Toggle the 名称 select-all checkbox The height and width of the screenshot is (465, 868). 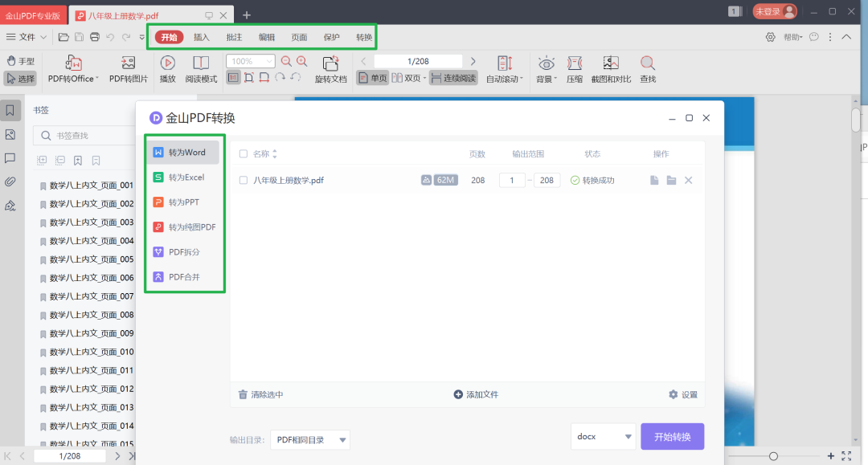click(x=243, y=153)
